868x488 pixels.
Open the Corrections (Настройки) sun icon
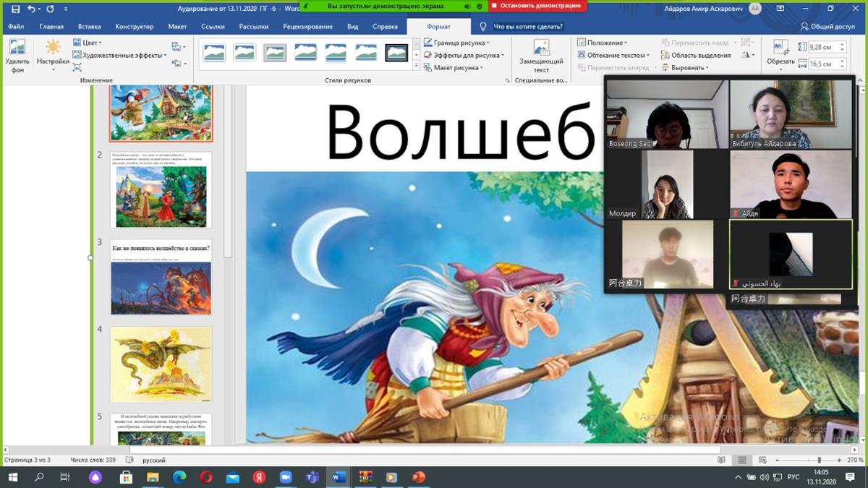[x=53, y=48]
